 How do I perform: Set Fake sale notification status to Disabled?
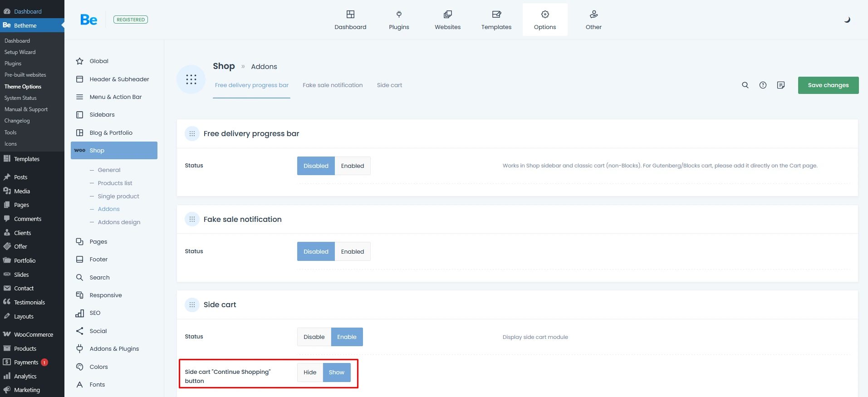click(x=316, y=251)
